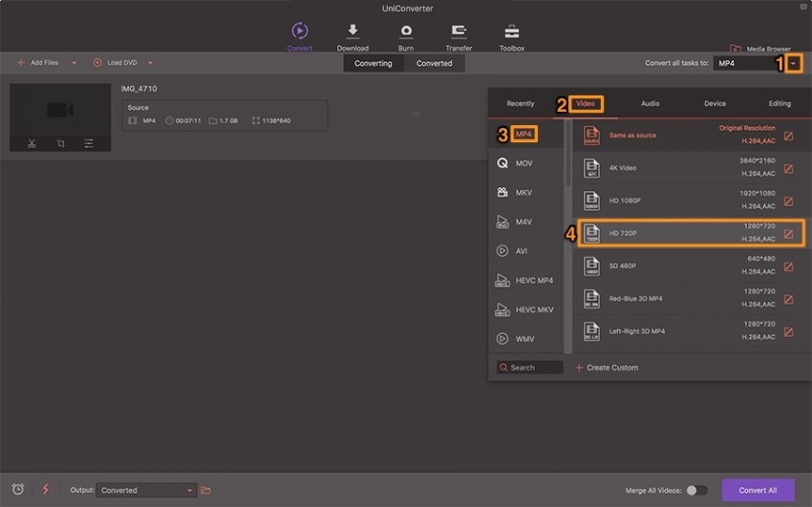Edit the Left-Right 3D MP4 preset
The image size is (812, 507).
click(788, 331)
